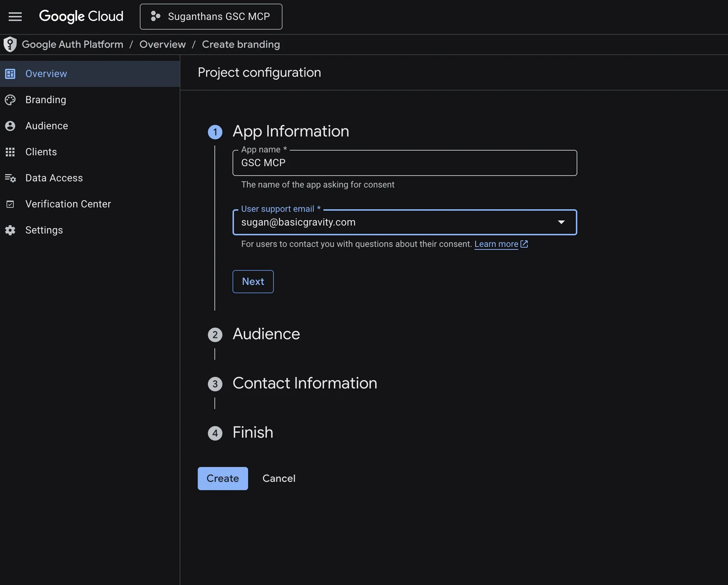Expand step 3 Contact Information section
This screenshot has height=585, width=728.
304,383
